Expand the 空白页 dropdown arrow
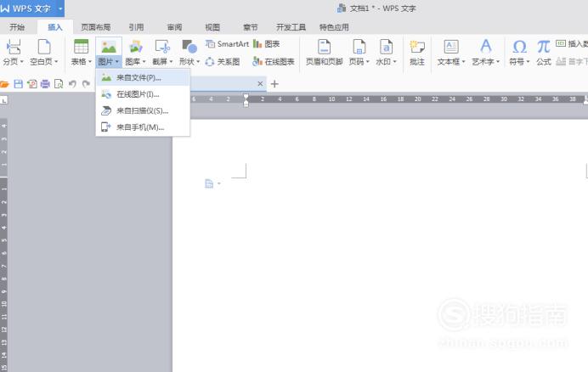 point(56,61)
